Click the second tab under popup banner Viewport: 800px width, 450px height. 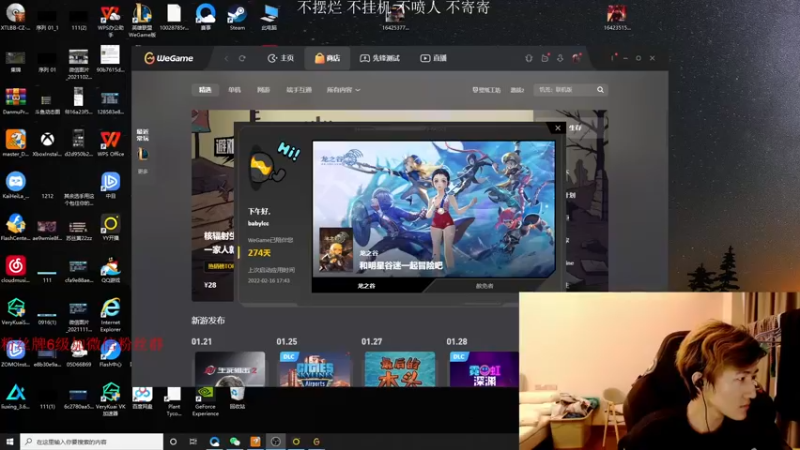tap(485, 286)
